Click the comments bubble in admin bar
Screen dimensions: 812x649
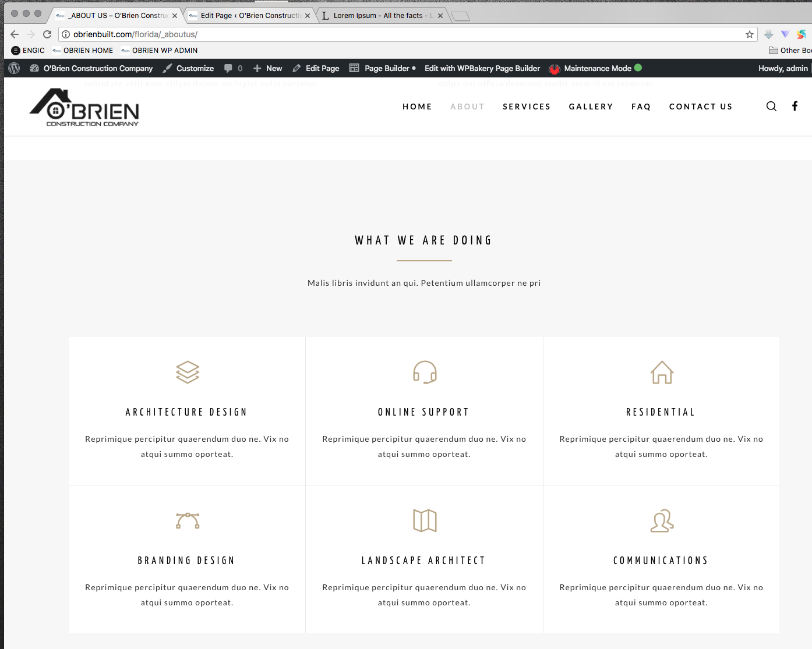pyautogui.click(x=232, y=68)
